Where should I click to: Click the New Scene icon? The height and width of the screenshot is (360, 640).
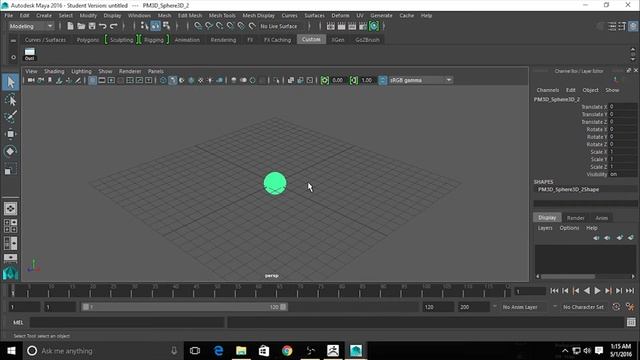[70, 26]
